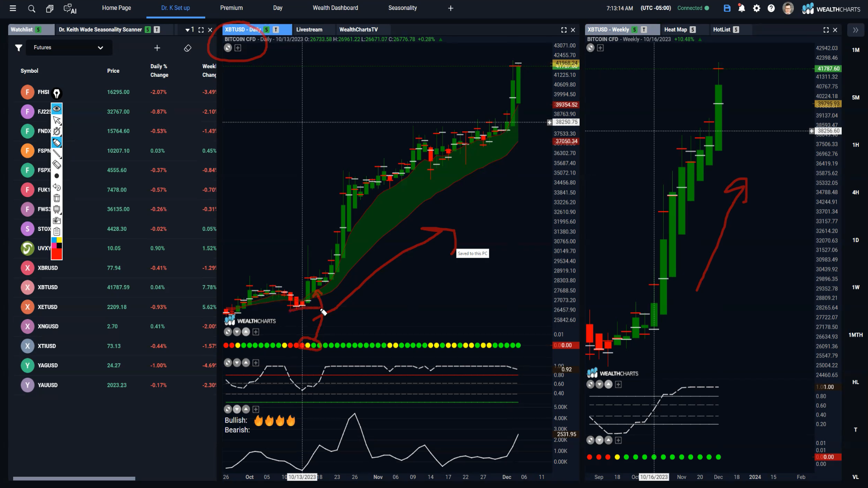Open the symbol search magnifier
The height and width of the screenshot is (488, 868).
(x=32, y=8)
